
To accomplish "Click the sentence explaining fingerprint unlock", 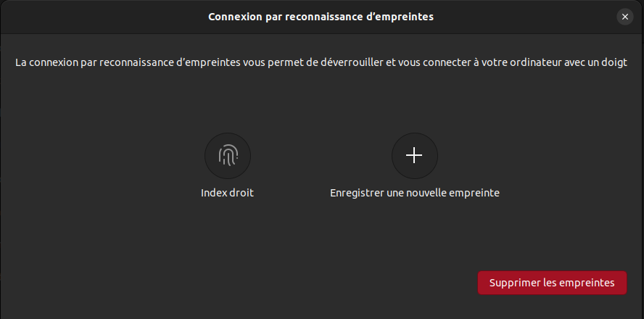I will 321,64.
